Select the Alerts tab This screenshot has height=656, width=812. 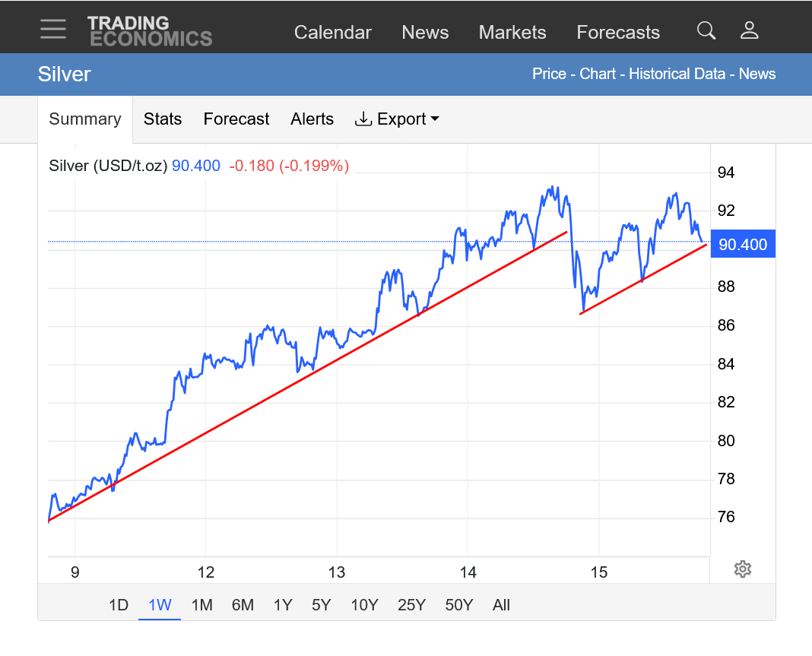[312, 119]
